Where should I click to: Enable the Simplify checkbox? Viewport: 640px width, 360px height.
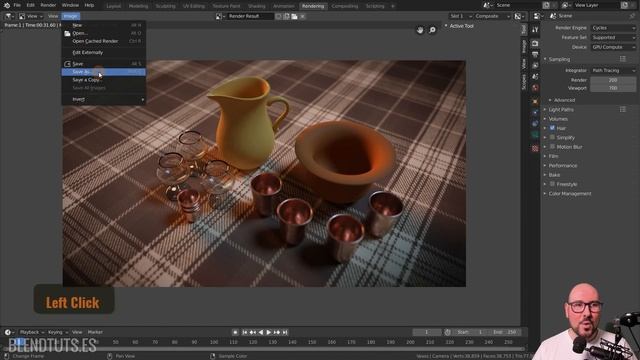point(552,137)
